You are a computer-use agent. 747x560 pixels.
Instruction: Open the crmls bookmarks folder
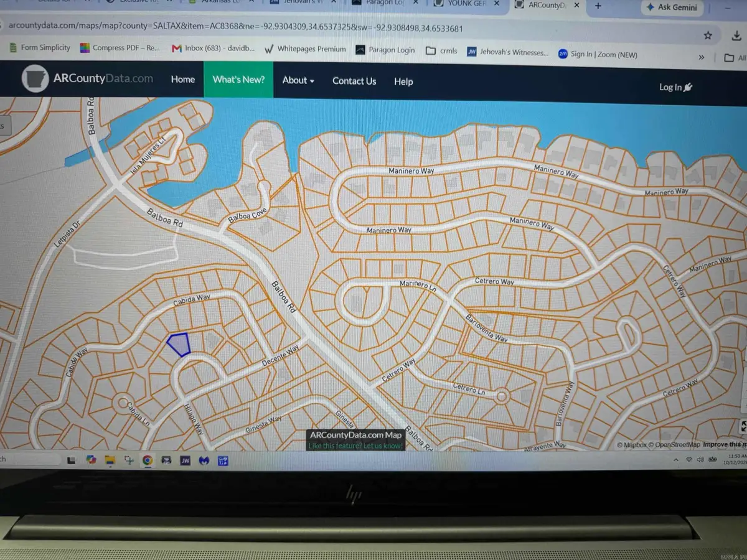441,51
